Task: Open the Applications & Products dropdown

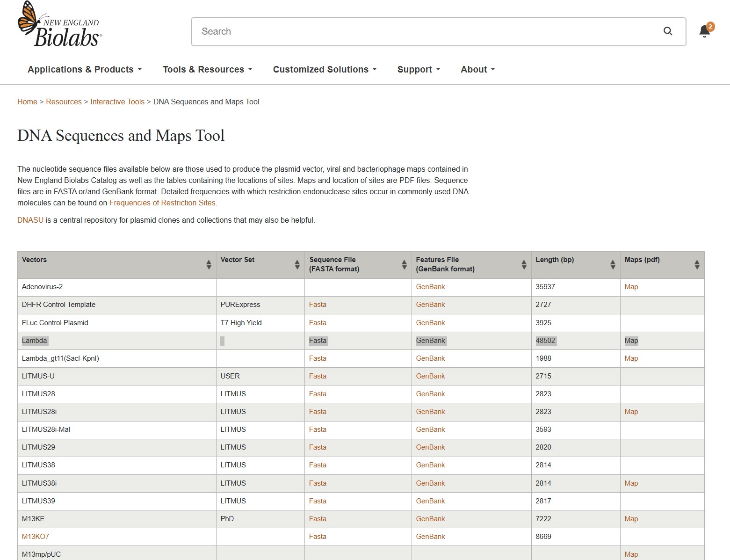Action: point(84,69)
